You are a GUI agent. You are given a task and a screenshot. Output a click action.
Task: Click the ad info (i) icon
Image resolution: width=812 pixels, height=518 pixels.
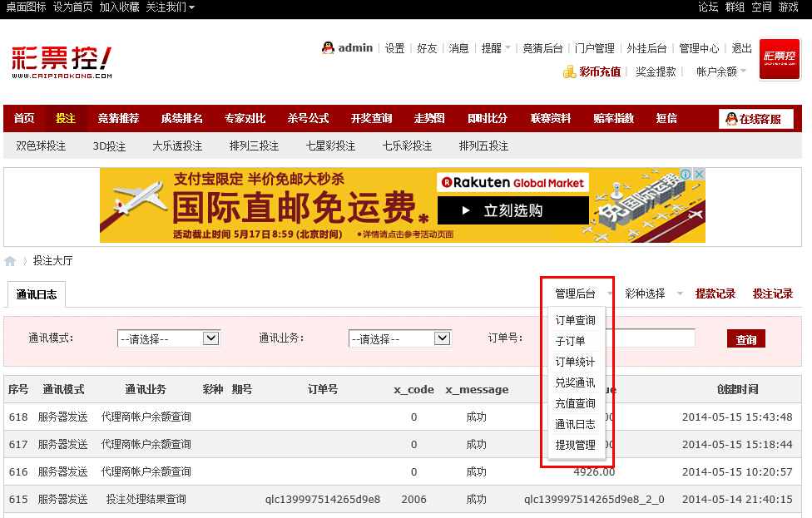686,175
